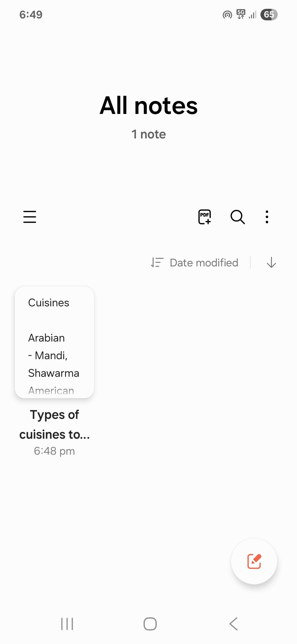
Task: Create a new note with compose button
Action: click(x=254, y=561)
